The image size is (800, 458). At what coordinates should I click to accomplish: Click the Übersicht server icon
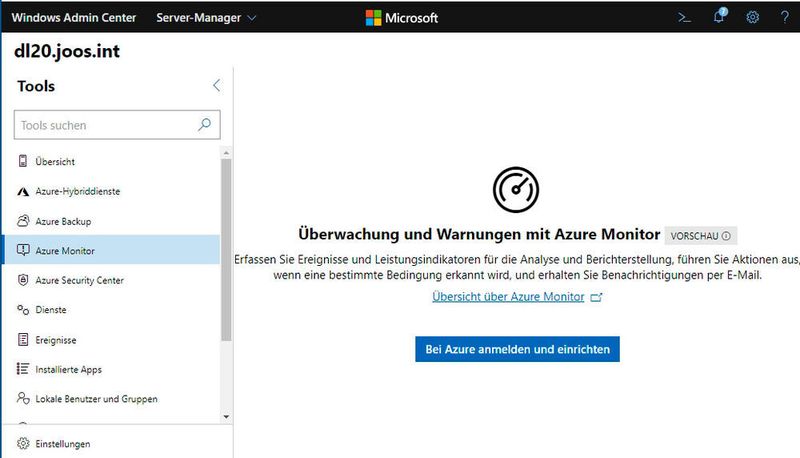coord(23,161)
